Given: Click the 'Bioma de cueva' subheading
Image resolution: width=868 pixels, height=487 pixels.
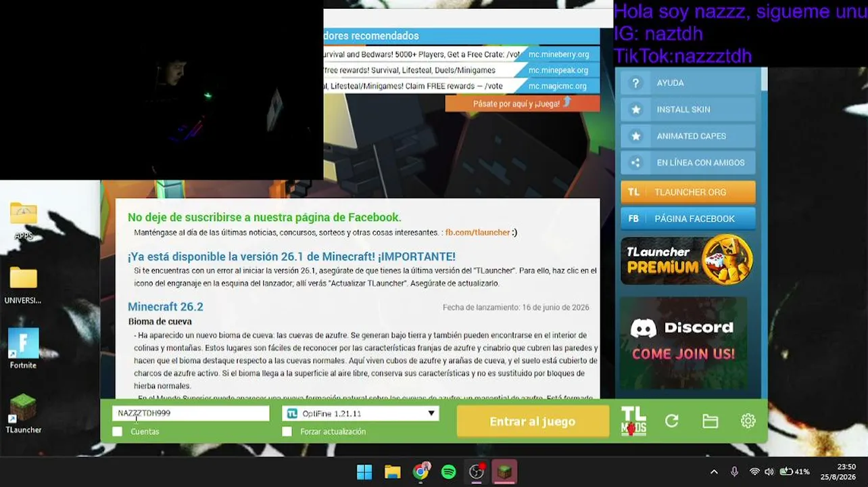Looking at the screenshot, I should (x=160, y=322).
